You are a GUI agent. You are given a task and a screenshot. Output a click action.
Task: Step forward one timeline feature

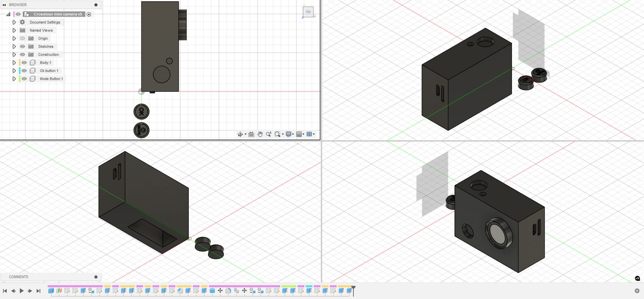[30, 291]
